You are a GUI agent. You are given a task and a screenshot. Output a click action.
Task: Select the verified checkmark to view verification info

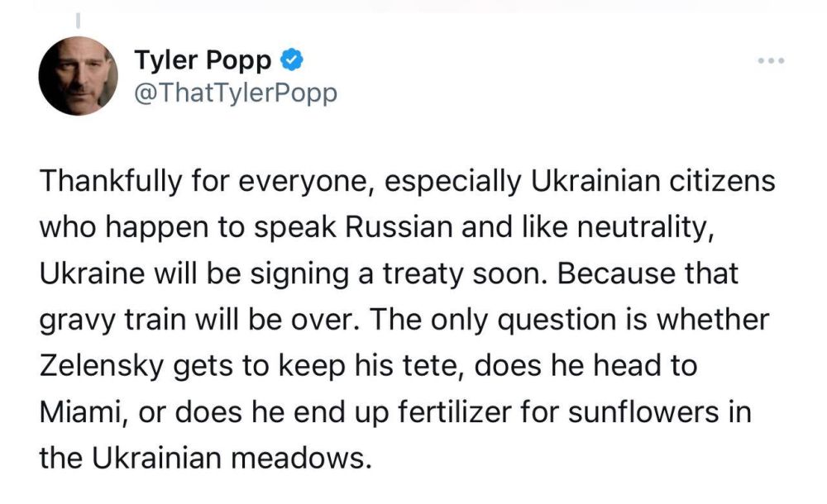pyautogui.click(x=291, y=59)
